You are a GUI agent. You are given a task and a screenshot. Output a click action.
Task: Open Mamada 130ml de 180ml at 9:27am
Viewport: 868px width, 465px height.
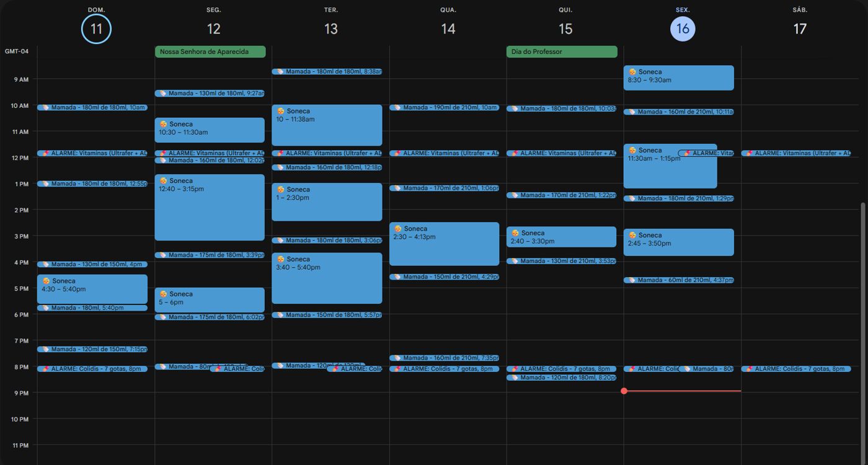pos(210,94)
